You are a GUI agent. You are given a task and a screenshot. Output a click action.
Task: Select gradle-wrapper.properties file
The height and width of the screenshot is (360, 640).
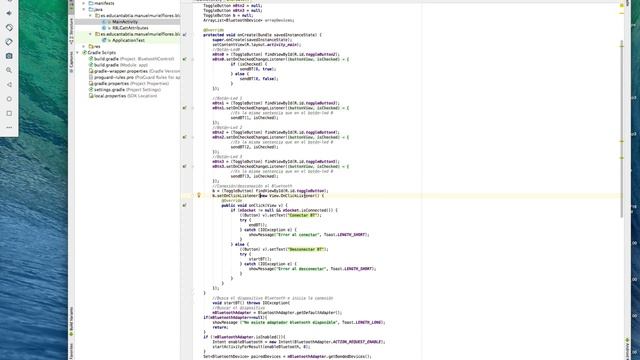[x=137, y=71]
